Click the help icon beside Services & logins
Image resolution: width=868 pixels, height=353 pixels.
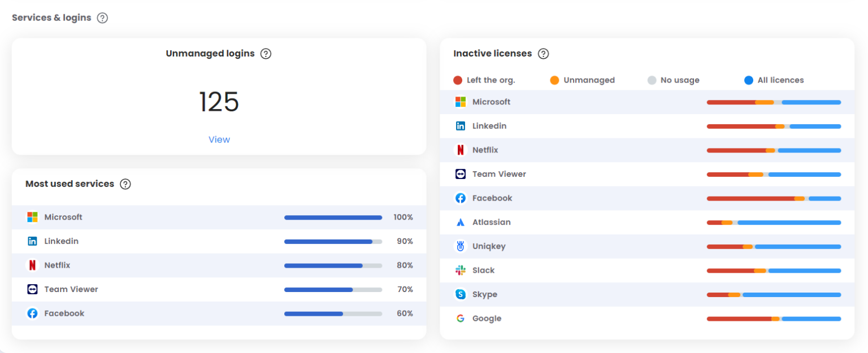pyautogui.click(x=102, y=18)
